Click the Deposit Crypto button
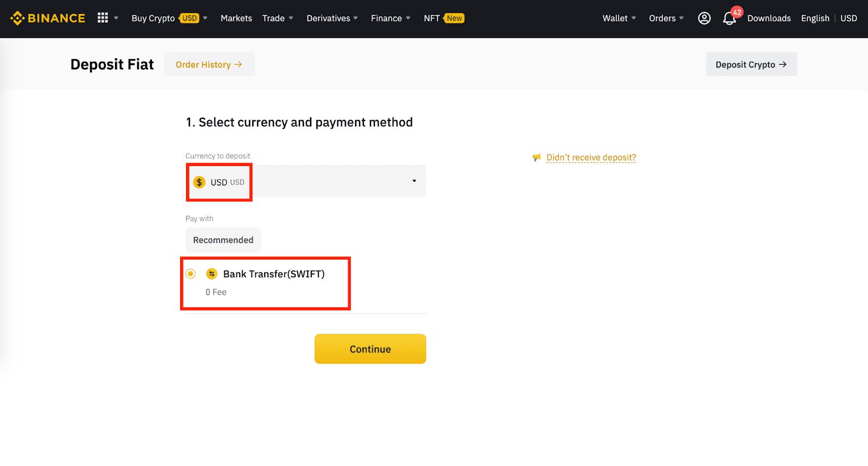This screenshot has width=868, height=466. 751,65
